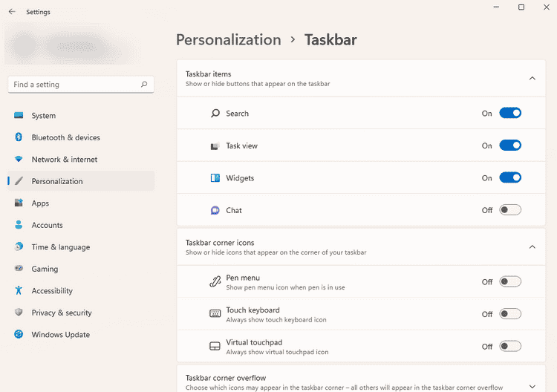Open Network & internet from sidebar
The height and width of the screenshot is (392, 557).
(x=64, y=160)
